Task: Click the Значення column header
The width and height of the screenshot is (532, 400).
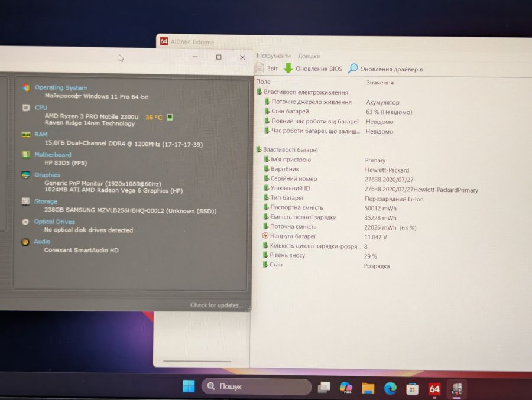Action: click(380, 83)
